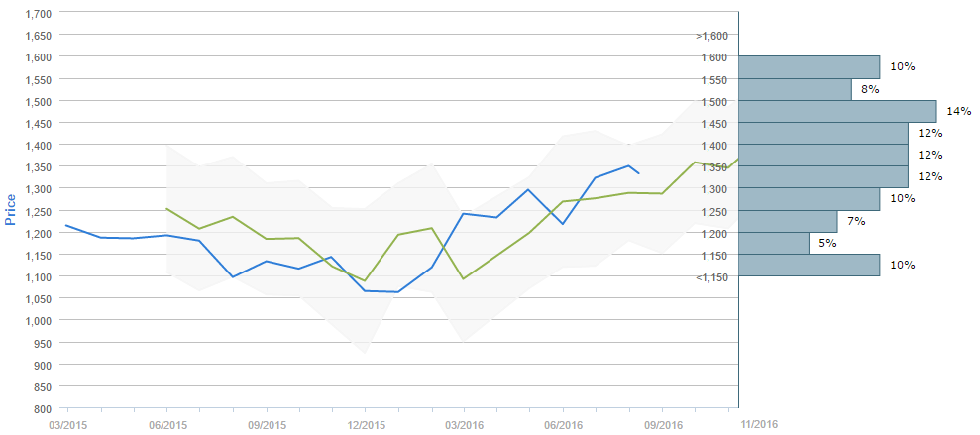Select the 5% histogram bar
Screen dimensions: 980x435
click(x=774, y=243)
